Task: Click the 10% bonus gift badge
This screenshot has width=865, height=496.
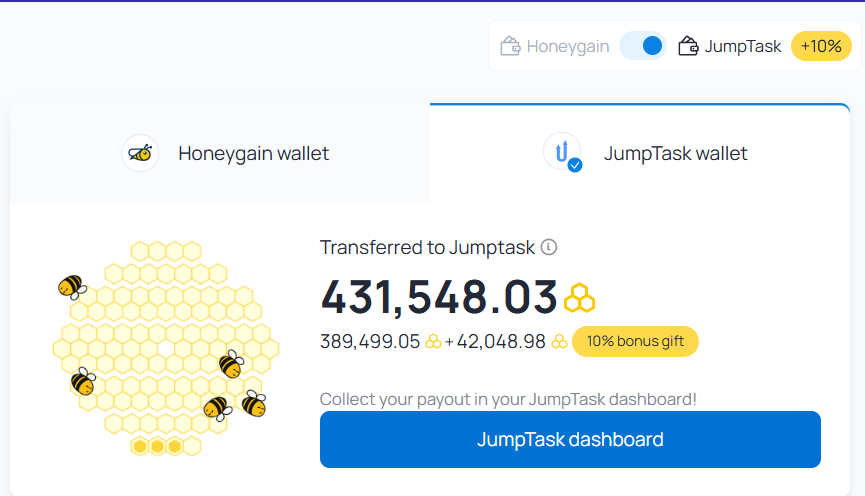Action: click(636, 342)
